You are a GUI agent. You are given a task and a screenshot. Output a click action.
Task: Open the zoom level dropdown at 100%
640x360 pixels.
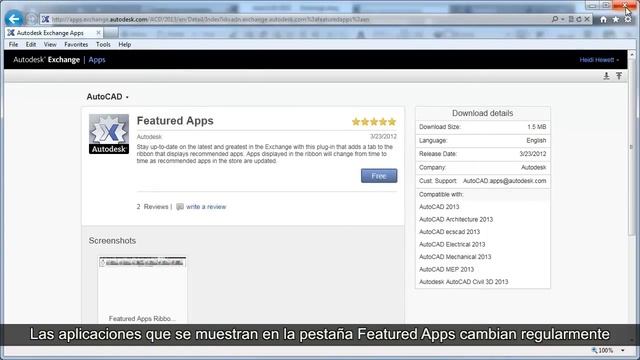[x=622, y=350]
